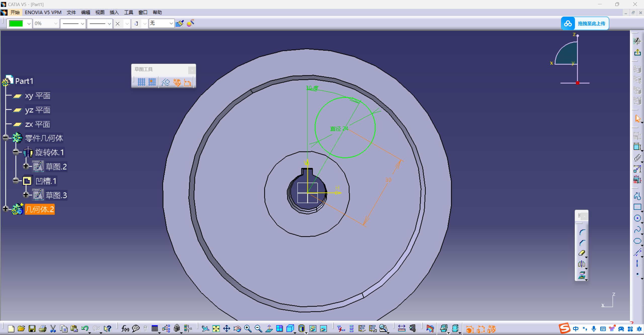Toggle Geometrical Constraints in sketch tools

tap(177, 82)
